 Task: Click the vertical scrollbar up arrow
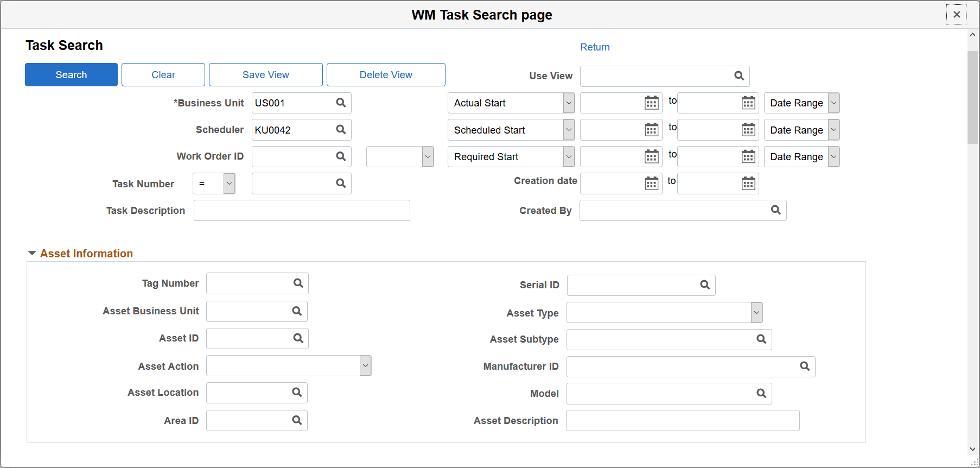pos(972,35)
